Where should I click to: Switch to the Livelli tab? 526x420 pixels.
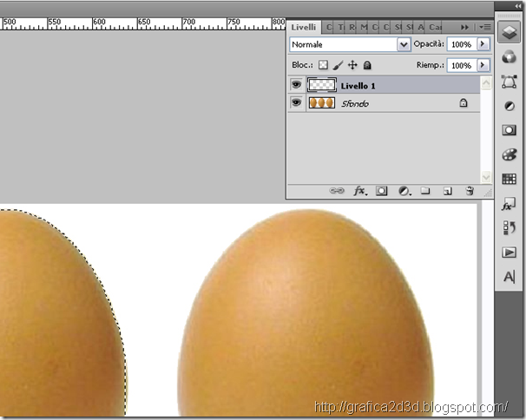303,27
